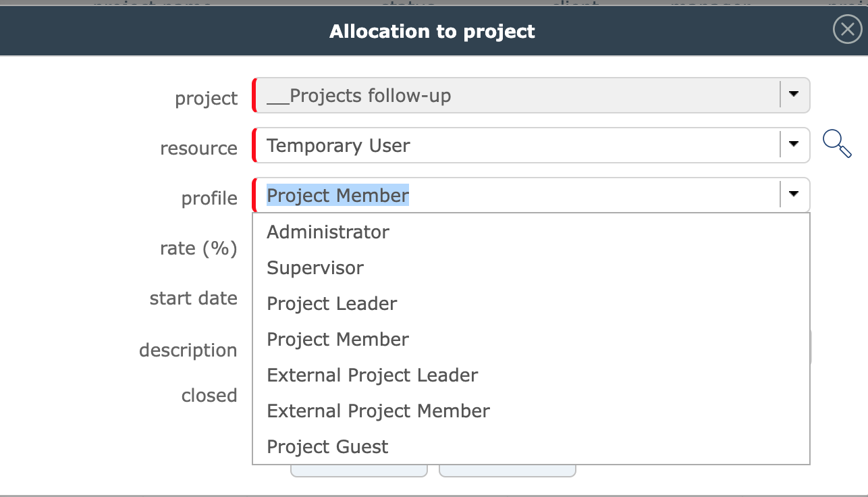Screen dimensions: 868x497
Task: Open resource search with magnifier icon
Action: (x=837, y=144)
